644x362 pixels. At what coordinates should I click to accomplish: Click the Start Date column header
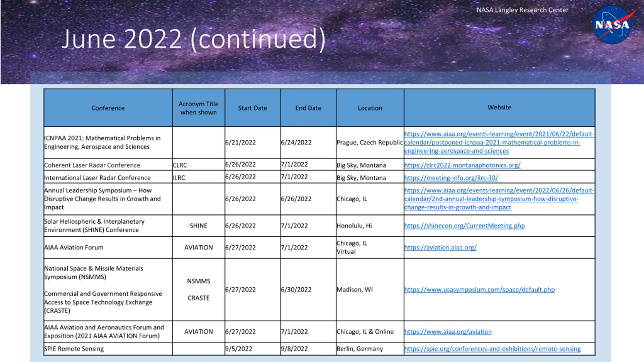point(253,108)
